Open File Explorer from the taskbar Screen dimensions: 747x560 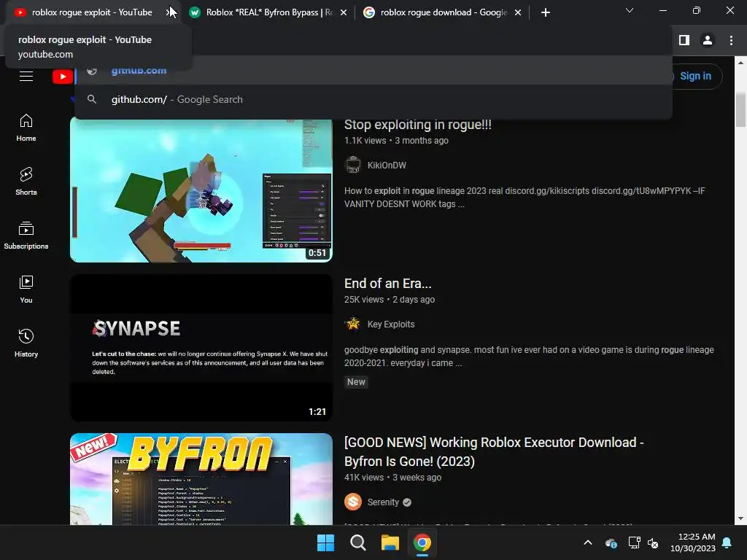pyautogui.click(x=390, y=542)
